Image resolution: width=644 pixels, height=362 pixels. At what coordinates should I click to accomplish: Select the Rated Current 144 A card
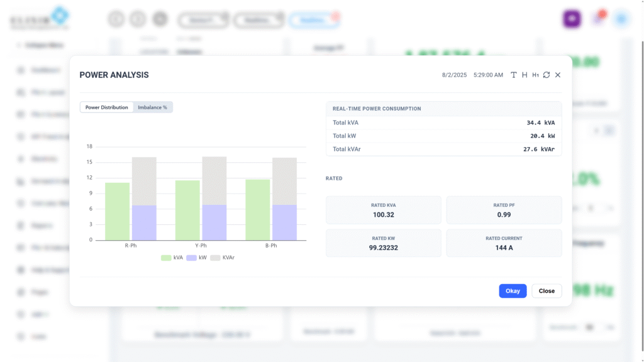pyautogui.click(x=504, y=243)
